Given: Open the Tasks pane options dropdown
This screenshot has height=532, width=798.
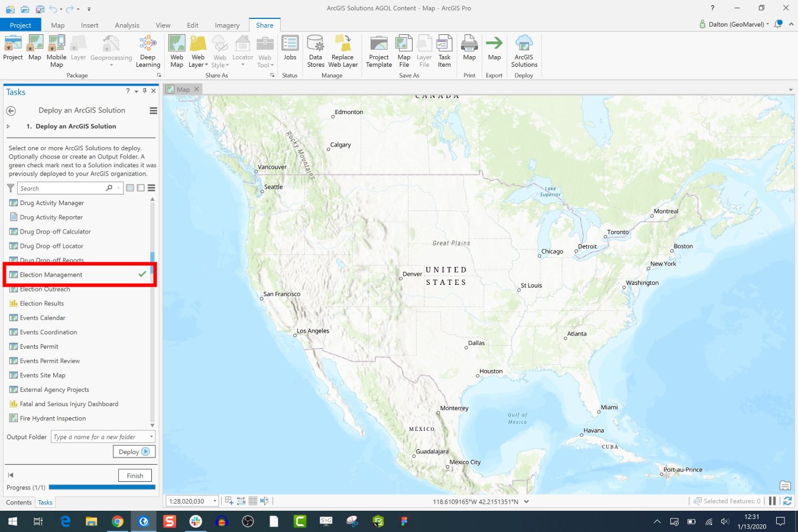Looking at the screenshot, I should point(137,91).
